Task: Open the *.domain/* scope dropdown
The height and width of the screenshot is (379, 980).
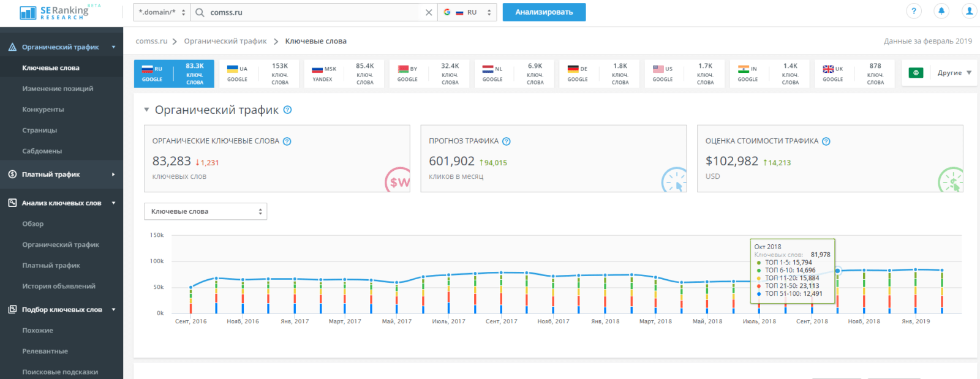Action: (162, 12)
